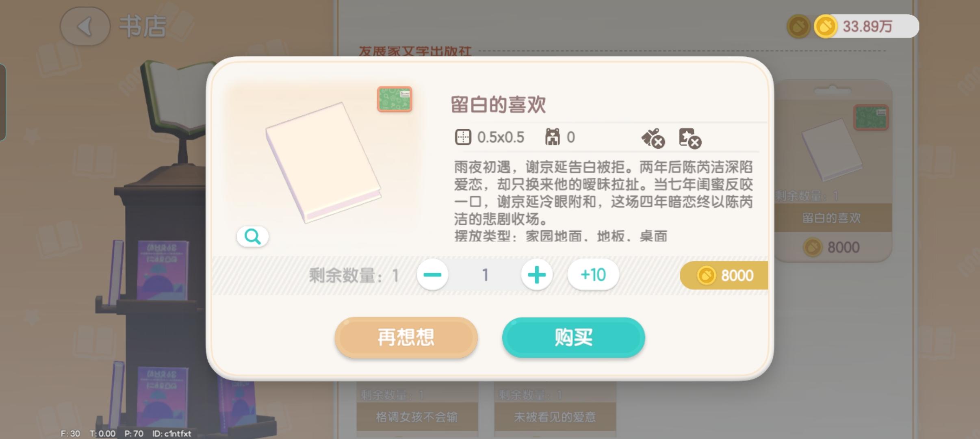
Task: Increase purchase quantity with plus button
Action: click(537, 275)
